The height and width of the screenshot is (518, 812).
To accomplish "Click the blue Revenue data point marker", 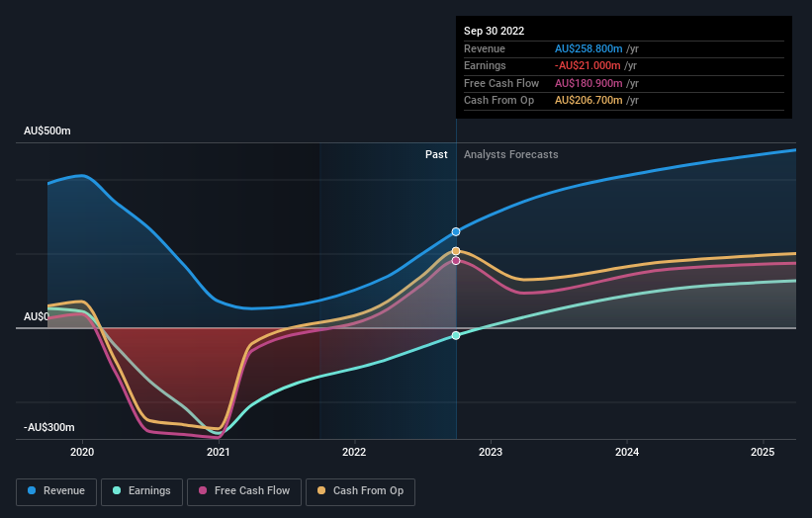I will pos(456,232).
